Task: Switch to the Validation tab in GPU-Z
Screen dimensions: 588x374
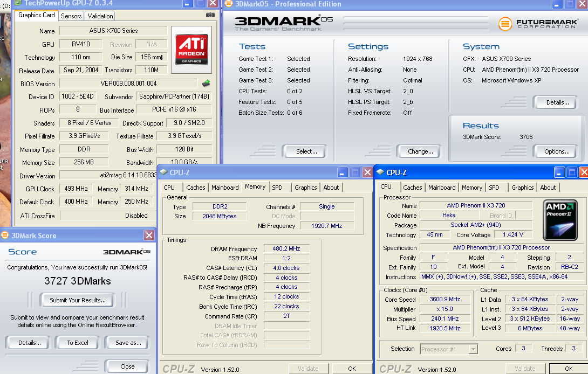Action: tap(100, 16)
